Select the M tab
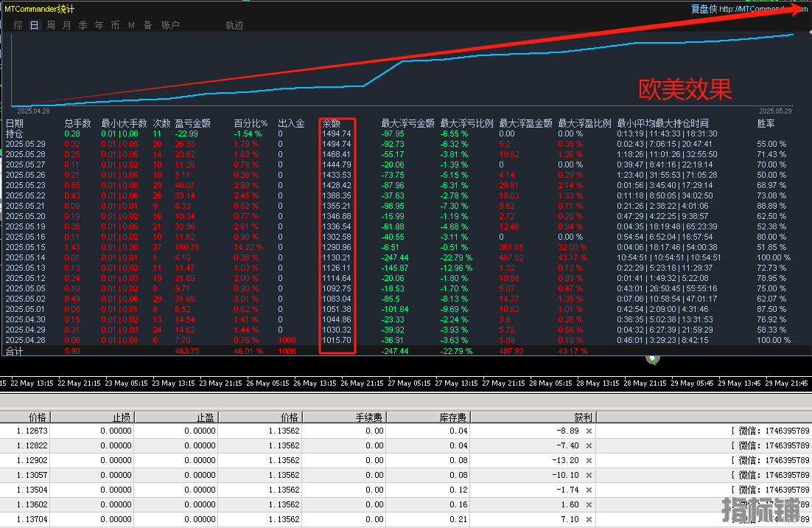Image resolution: width=812 pixels, height=528 pixels. (x=132, y=25)
